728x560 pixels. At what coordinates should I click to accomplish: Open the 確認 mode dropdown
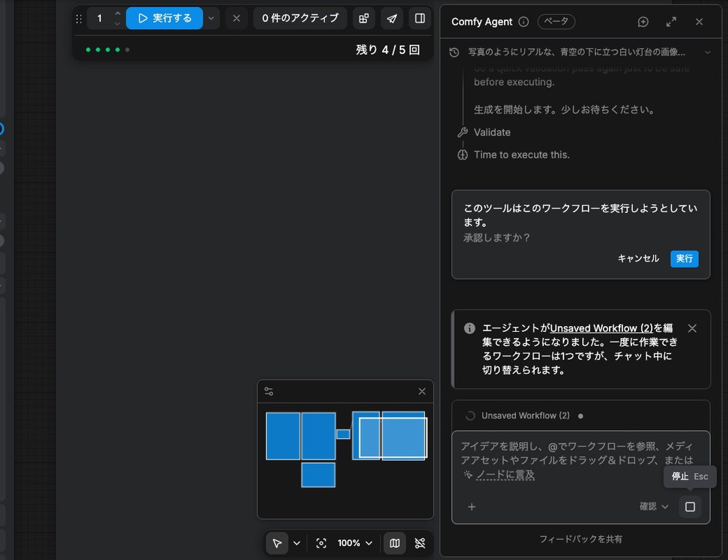pyautogui.click(x=654, y=507)
